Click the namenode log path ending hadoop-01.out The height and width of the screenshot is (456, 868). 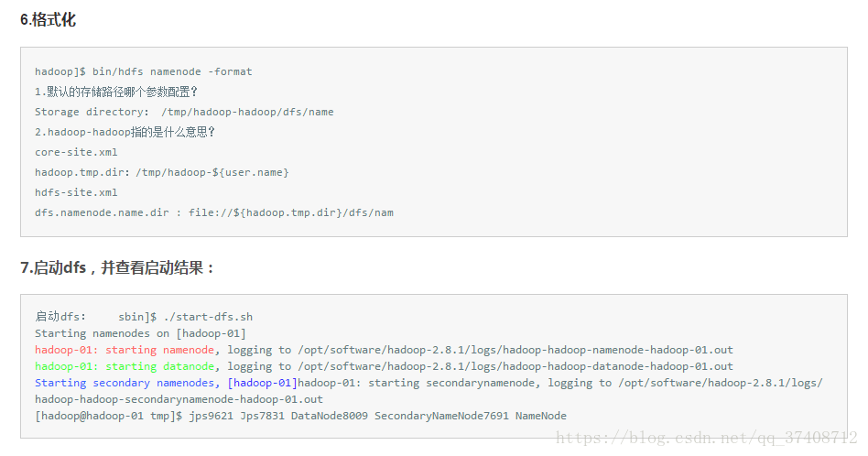(x=515, y=350)
